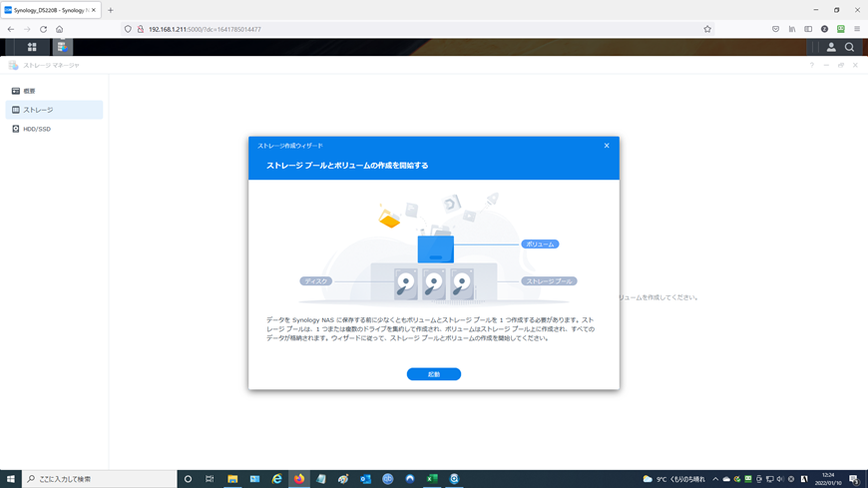Click the help question mark in Storage Manager
The height and width of the screenshot is (488, 868).
pyautogui.click(x=811, y=65)
